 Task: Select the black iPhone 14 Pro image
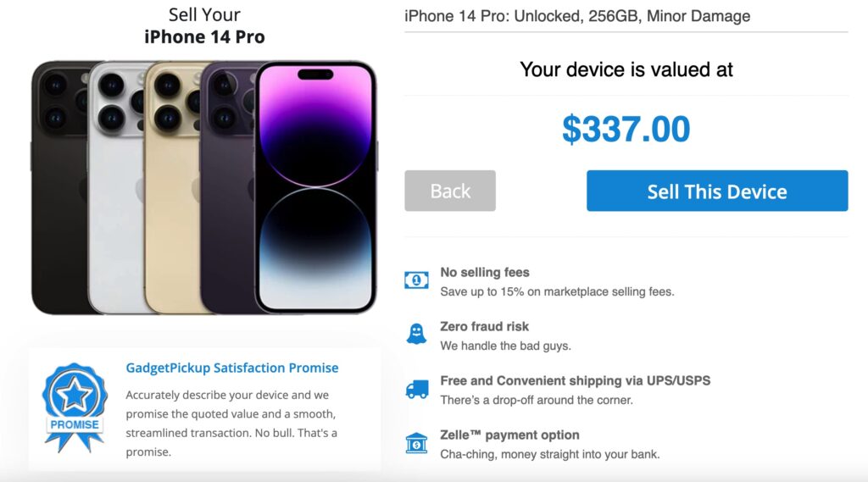(x=59, y=188)
